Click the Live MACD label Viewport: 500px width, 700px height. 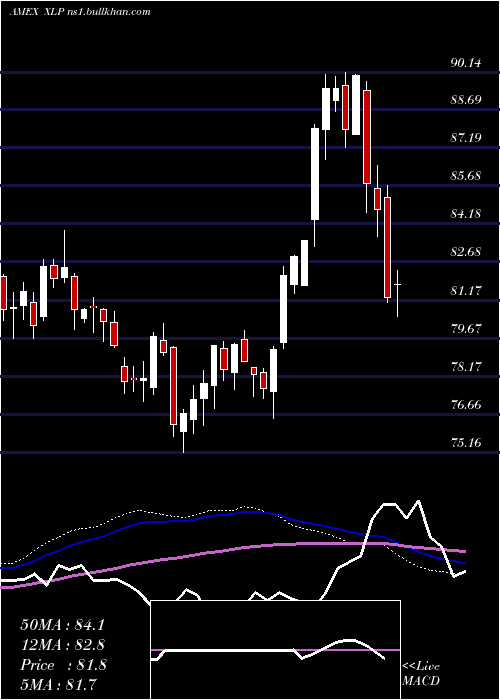[421, 674]
